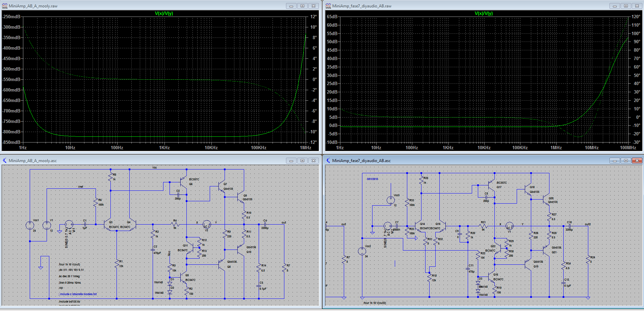Select the R33 100k resistor in fase7 schematic

407,203
